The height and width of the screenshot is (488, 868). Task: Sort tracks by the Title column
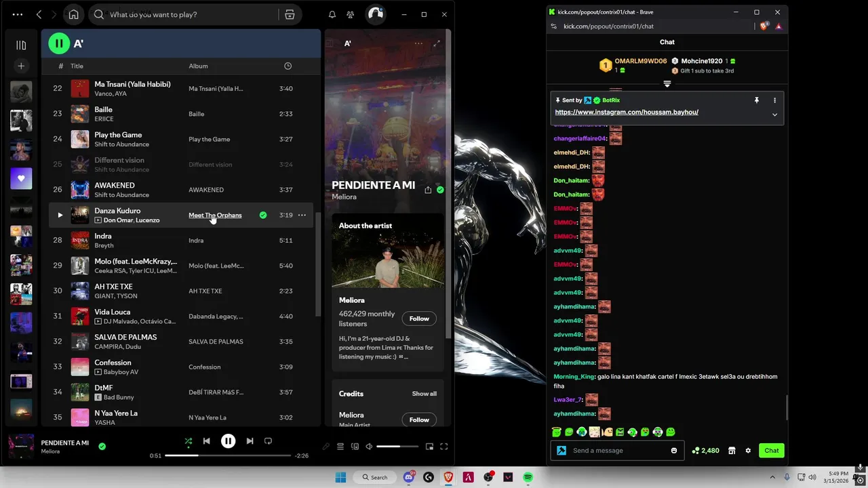click(x=77, y=66)
